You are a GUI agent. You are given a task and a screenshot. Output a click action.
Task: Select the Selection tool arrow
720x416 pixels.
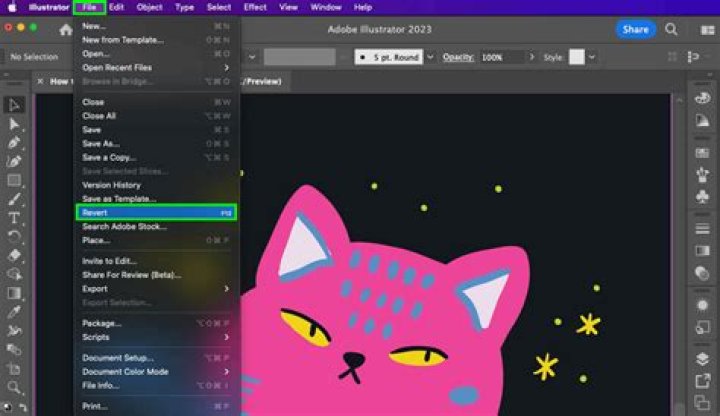(x=14, y=105)
